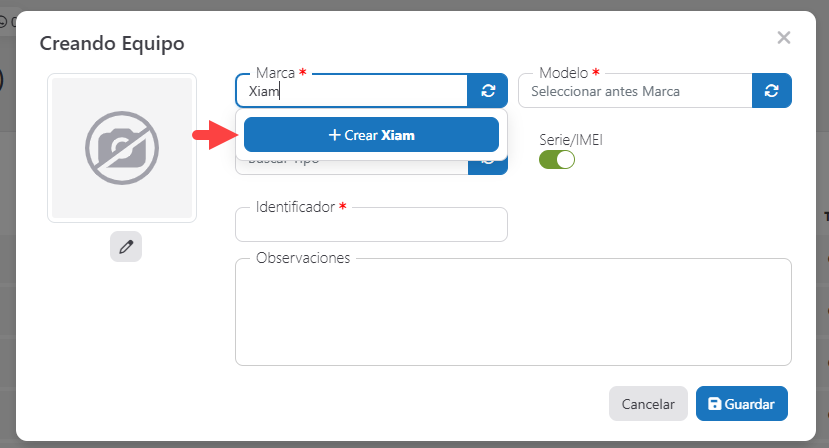Click the pencil edit image icon

tap(126, 247)
